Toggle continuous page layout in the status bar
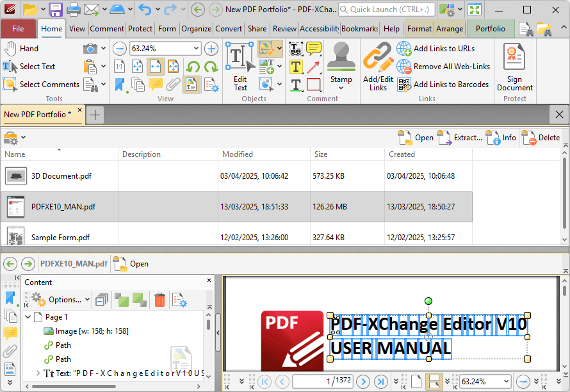 [434, 382]
